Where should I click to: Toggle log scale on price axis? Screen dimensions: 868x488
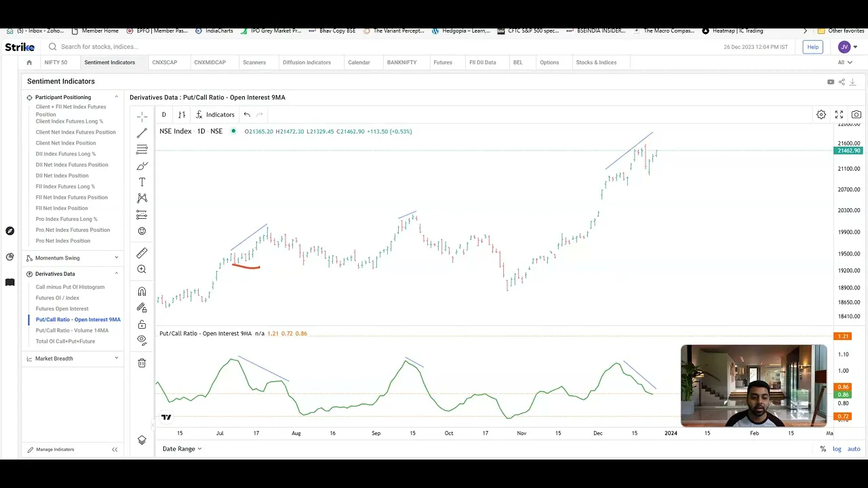(837, 449)
